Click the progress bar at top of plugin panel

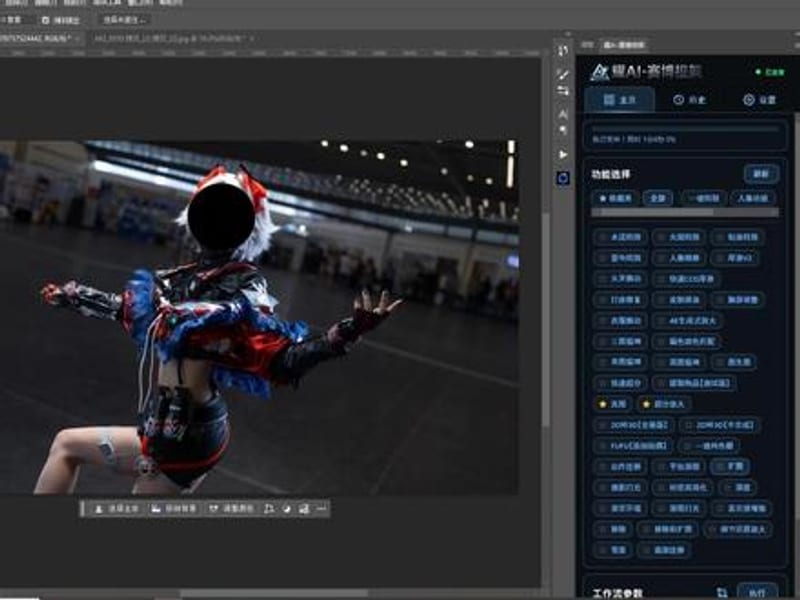[685, 130]
